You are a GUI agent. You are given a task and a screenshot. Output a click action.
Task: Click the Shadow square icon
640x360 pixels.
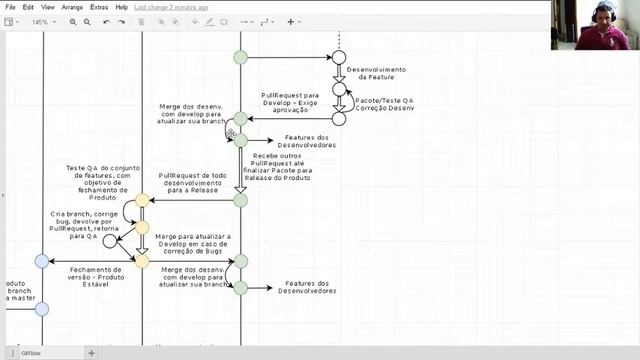click(224, 22)
